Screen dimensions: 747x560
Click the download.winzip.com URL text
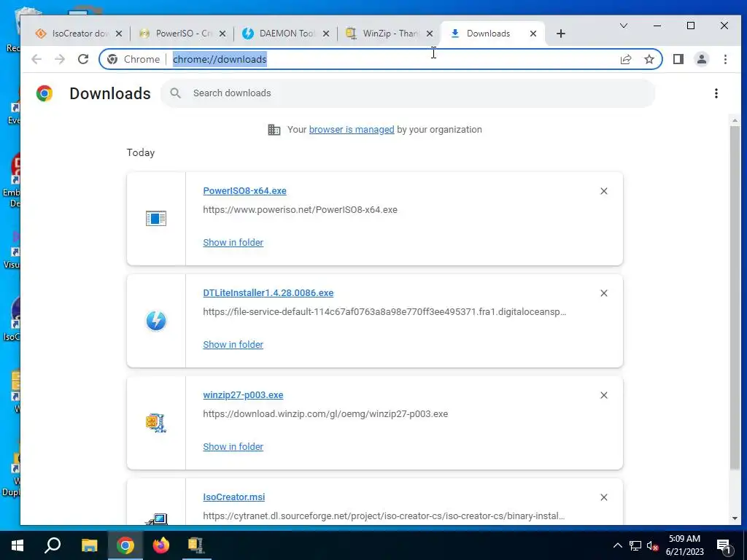click(325, 414)
